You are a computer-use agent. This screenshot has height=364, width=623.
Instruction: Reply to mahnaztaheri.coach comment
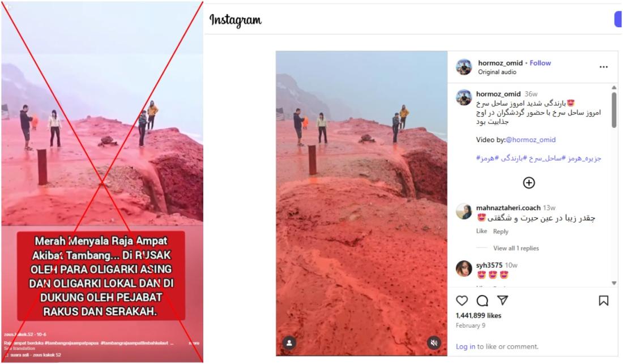(x=500, y=232)
